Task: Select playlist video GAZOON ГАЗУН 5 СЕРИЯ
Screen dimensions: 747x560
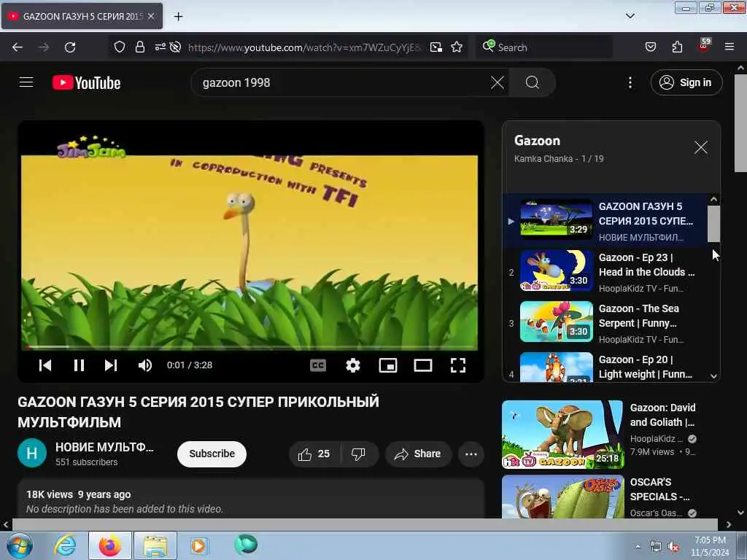Action: pos(605,222)
